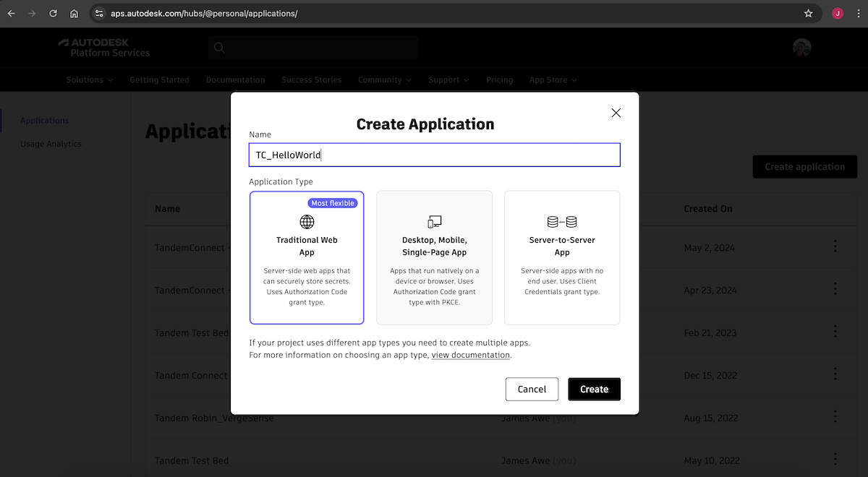Screen dimensions: 868x477
Task: Bookmark this page with the star icon
Action: tap(809, 13)
